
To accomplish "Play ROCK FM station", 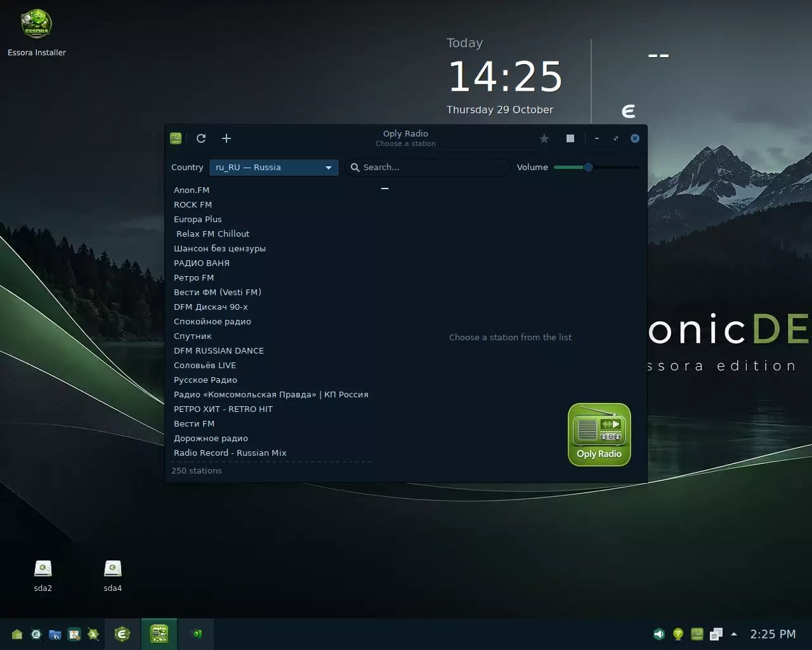I will 272,204.
